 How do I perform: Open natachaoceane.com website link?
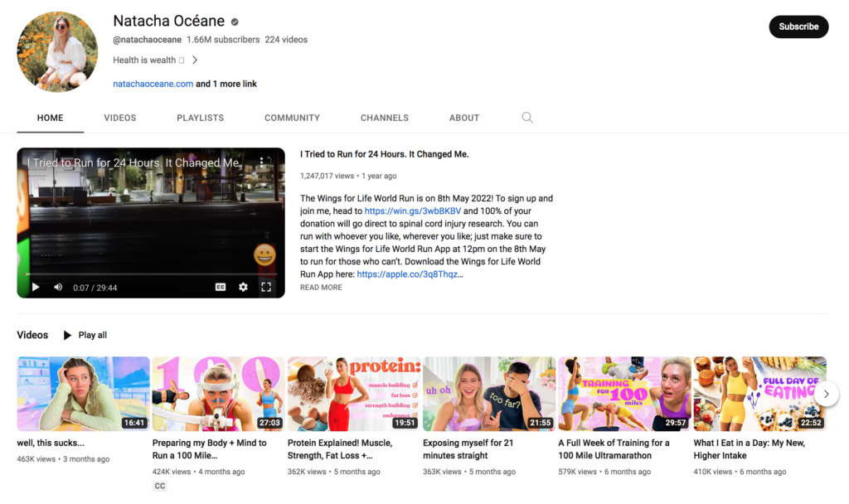tap(153, 84)
